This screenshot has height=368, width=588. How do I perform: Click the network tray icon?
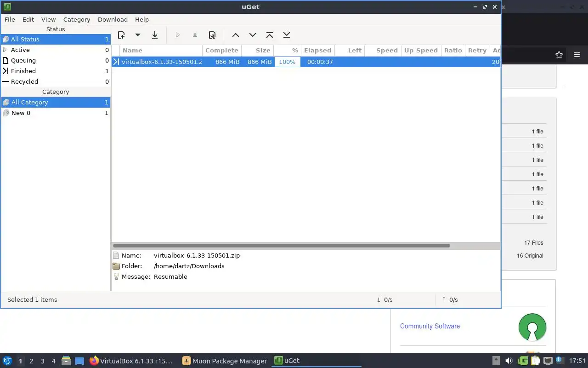coord(548,361)
